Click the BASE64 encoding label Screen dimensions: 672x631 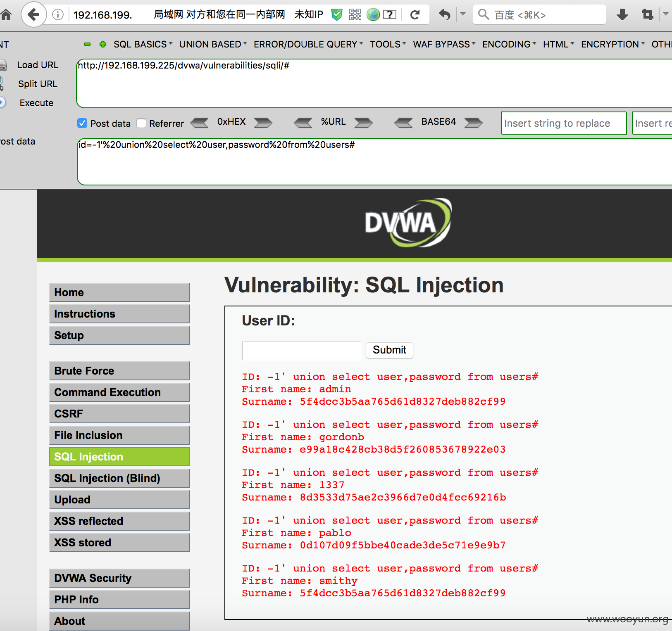point(438,122)
